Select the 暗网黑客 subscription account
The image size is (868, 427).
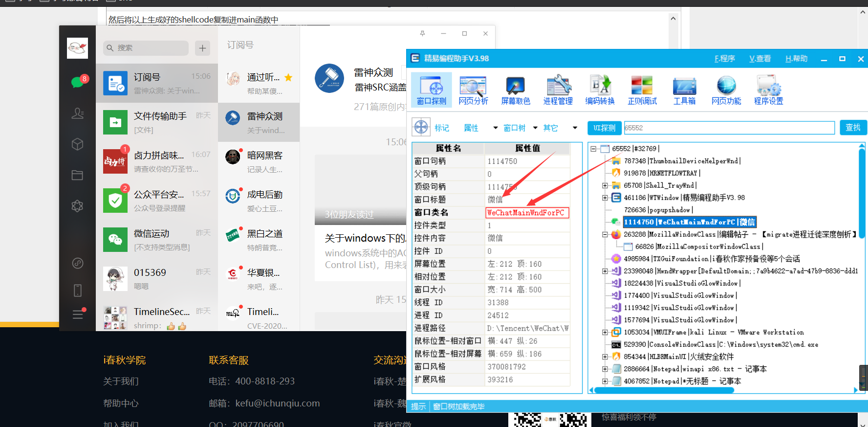(259, 161)
